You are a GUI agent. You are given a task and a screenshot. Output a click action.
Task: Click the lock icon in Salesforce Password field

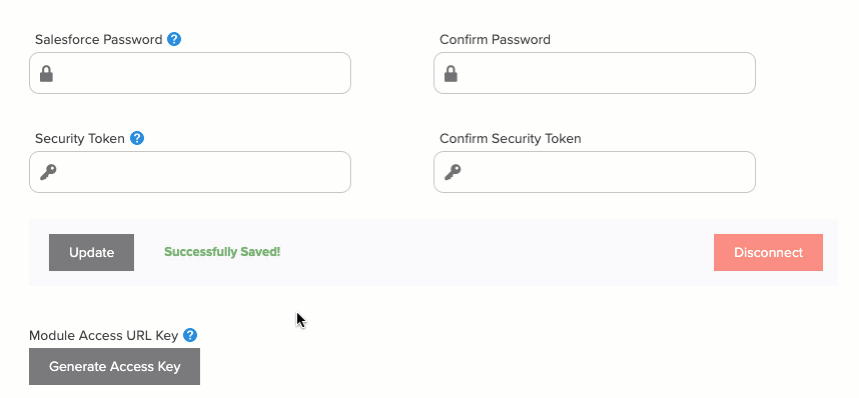(47, 73)
